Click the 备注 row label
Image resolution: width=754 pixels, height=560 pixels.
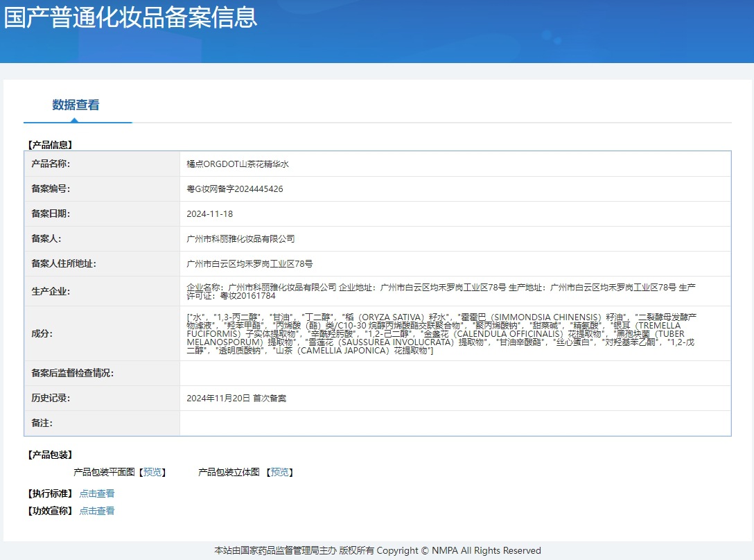click(42, 423)
